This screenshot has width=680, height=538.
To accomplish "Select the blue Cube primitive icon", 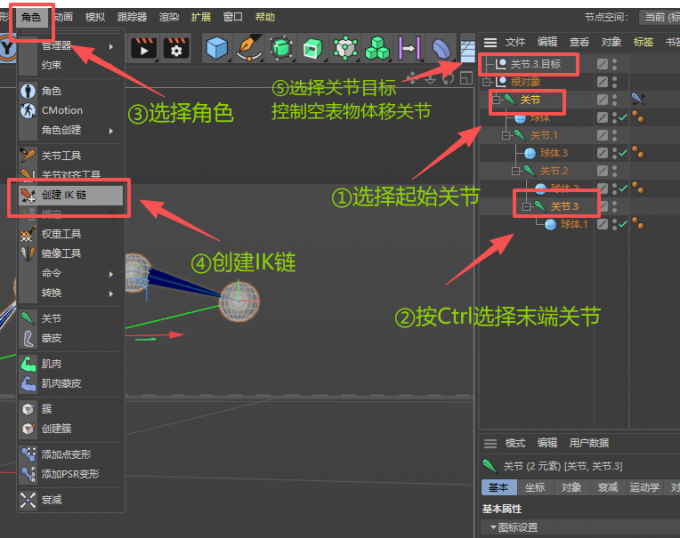I will pos(217,48).
